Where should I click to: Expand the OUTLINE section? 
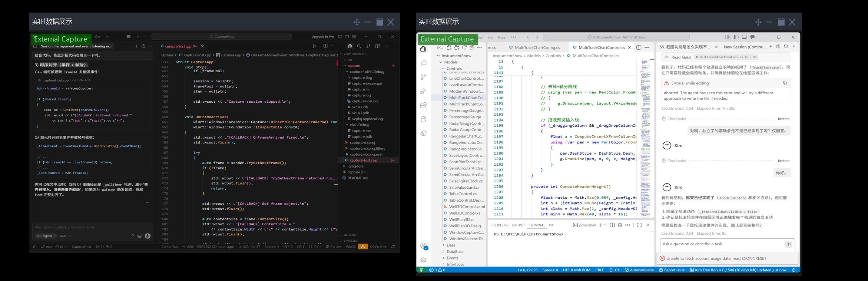pos(349,235)
